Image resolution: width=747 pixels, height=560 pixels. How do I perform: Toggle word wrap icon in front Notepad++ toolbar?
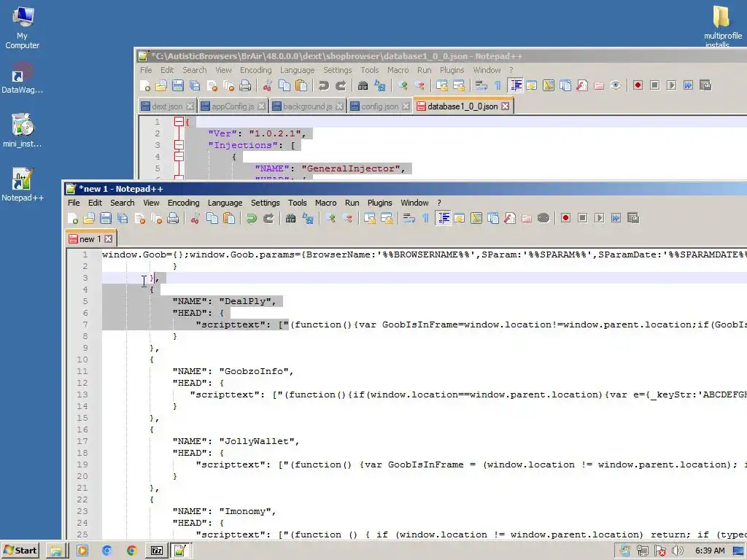click(409, 219)
